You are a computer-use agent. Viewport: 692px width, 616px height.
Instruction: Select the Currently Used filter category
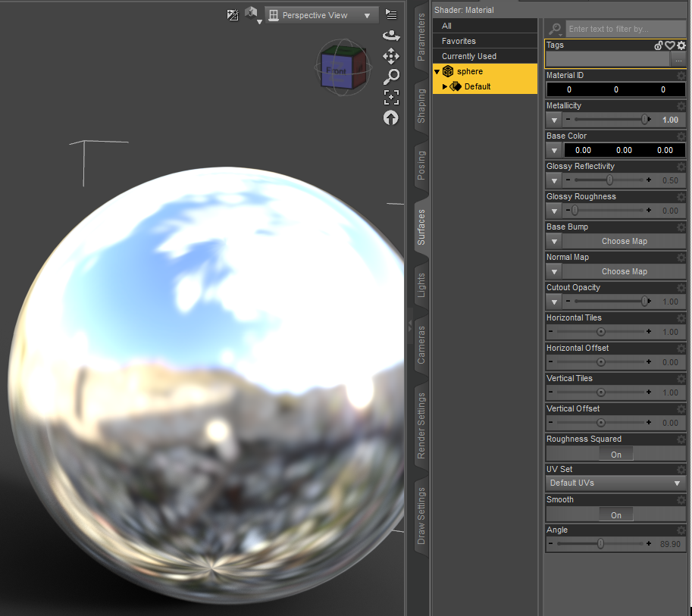[485, 57]
